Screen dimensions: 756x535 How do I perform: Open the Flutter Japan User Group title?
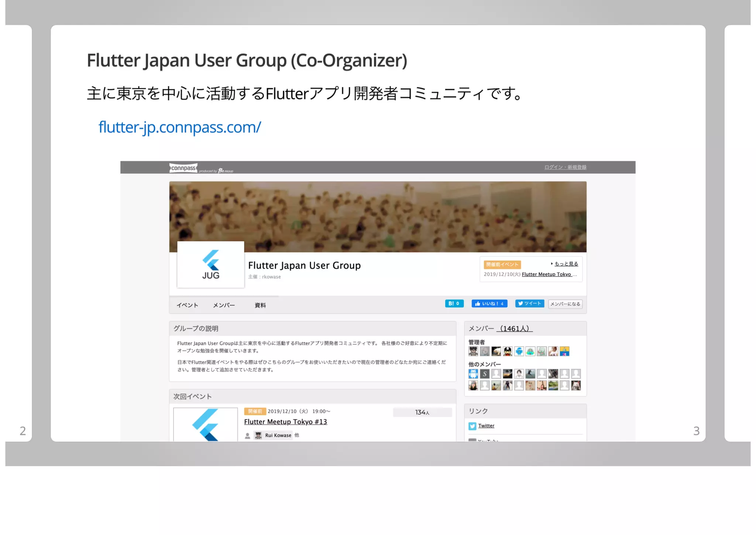[x=304, y=265]
